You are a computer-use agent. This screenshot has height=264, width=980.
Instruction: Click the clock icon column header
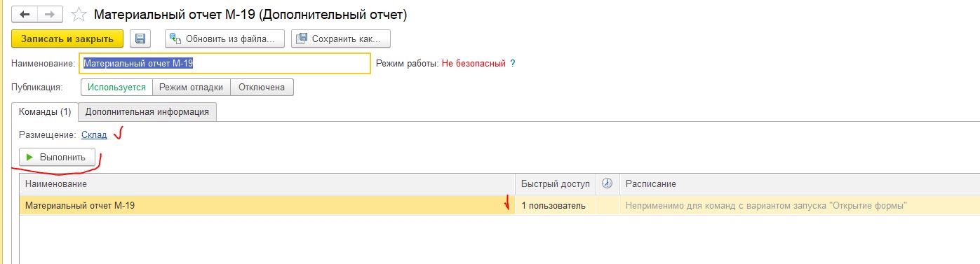click(608, 183)
